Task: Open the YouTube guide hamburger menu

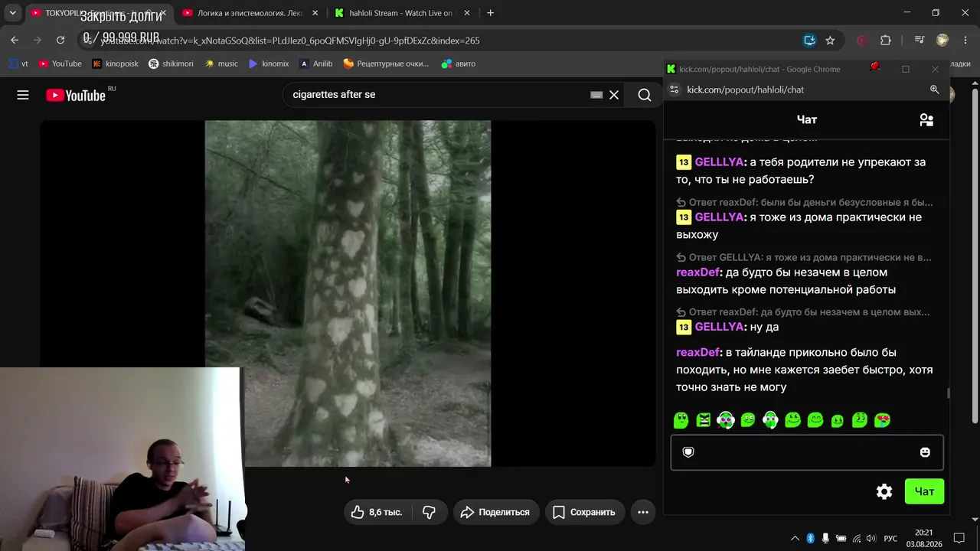Action: pos(23,95)
